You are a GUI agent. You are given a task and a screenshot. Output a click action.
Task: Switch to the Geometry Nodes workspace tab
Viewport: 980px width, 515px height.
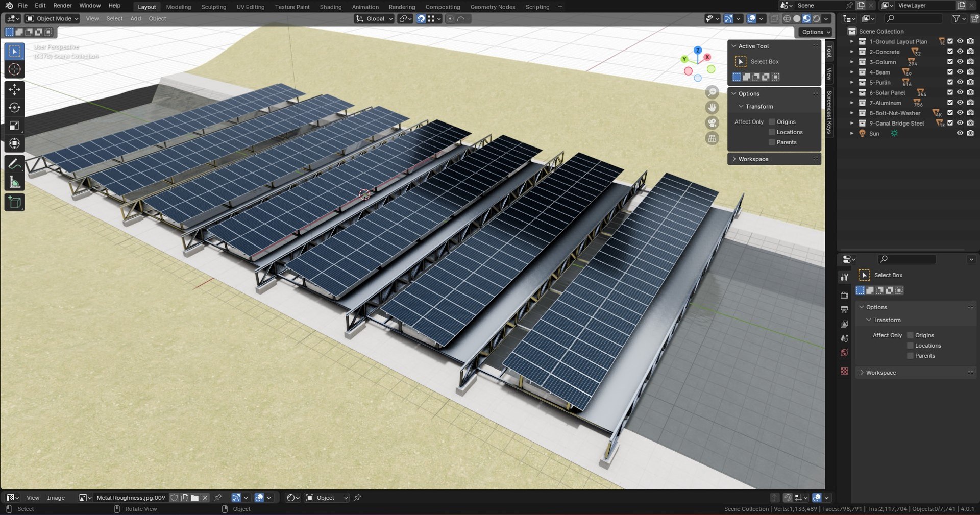point(493,7)
